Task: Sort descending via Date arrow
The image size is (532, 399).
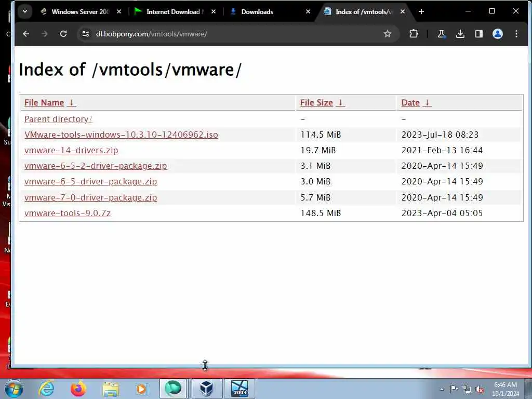Action: (427, 102)
